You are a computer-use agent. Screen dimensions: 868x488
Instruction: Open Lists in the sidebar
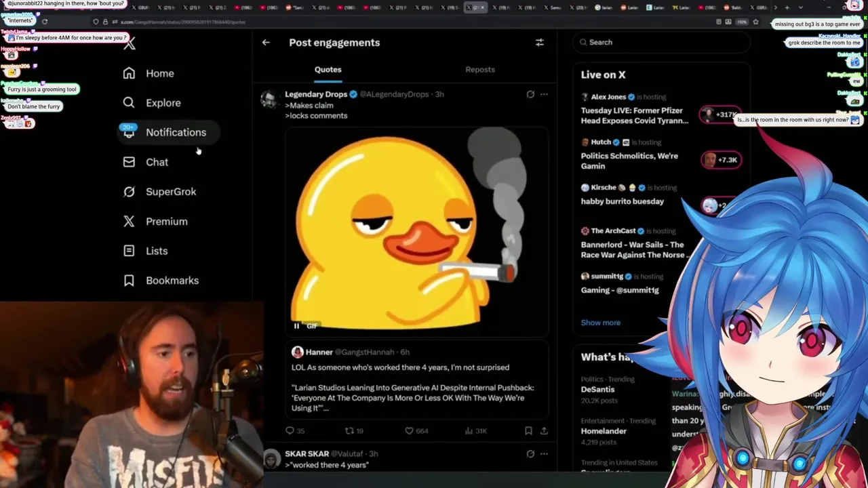click(146, 251)
